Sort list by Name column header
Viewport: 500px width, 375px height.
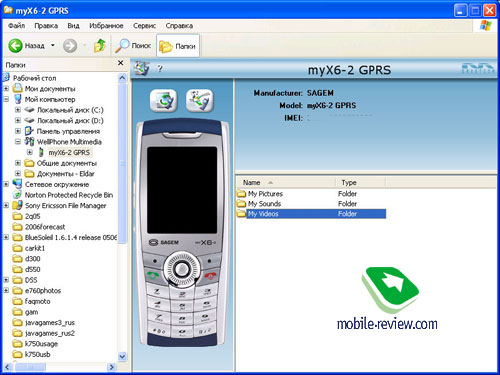(286, 183)
